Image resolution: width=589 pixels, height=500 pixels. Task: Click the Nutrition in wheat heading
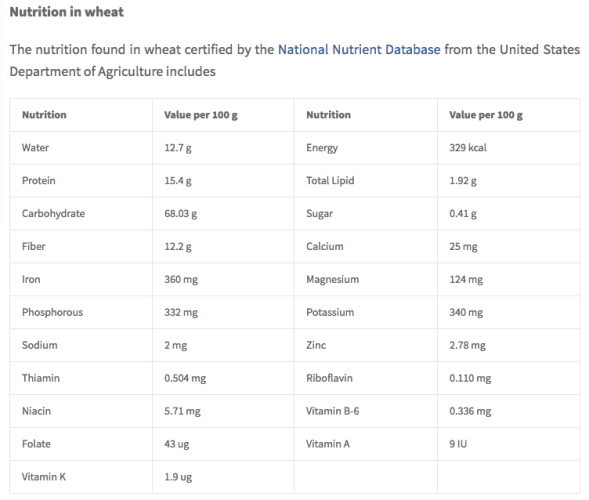[66, 12]
